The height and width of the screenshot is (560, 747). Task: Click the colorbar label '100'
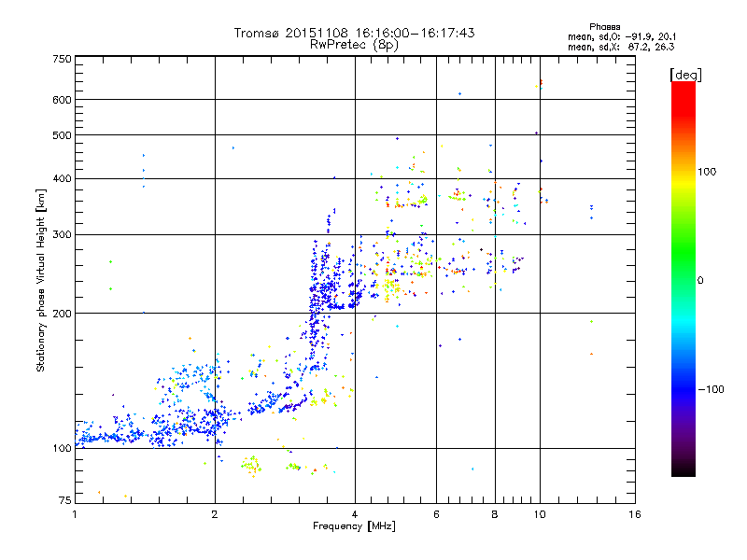(707, 172)
